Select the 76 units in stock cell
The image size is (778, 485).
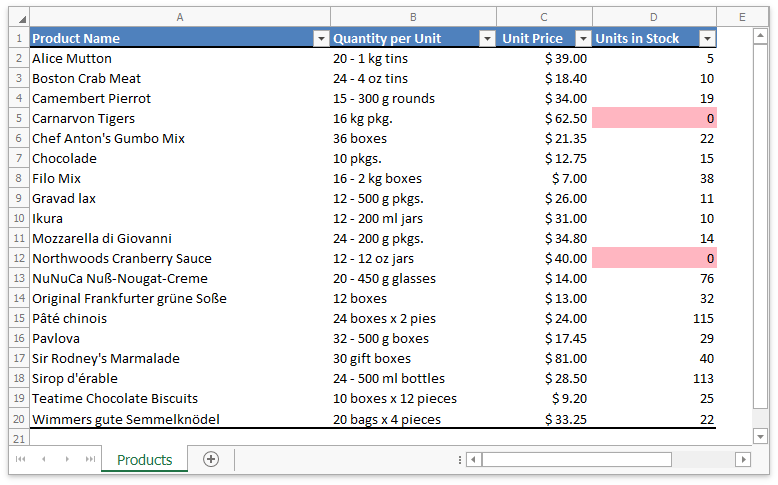click(654, 278)
